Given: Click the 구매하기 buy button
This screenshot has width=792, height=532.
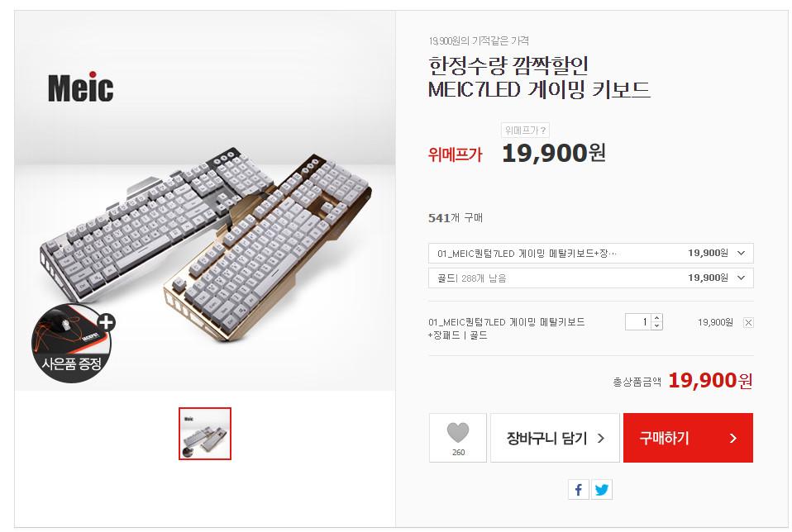Looking at the screenshot, I should (x=687, y=438).
